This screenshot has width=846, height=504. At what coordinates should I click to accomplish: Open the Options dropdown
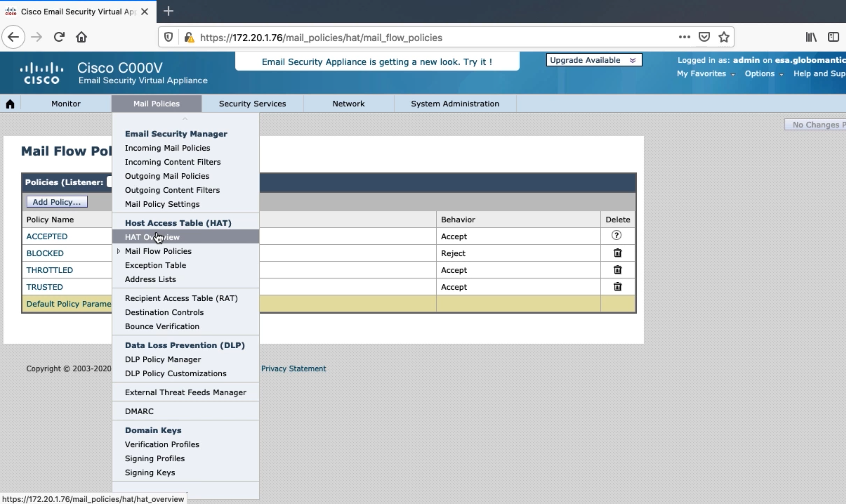[764, 74]
